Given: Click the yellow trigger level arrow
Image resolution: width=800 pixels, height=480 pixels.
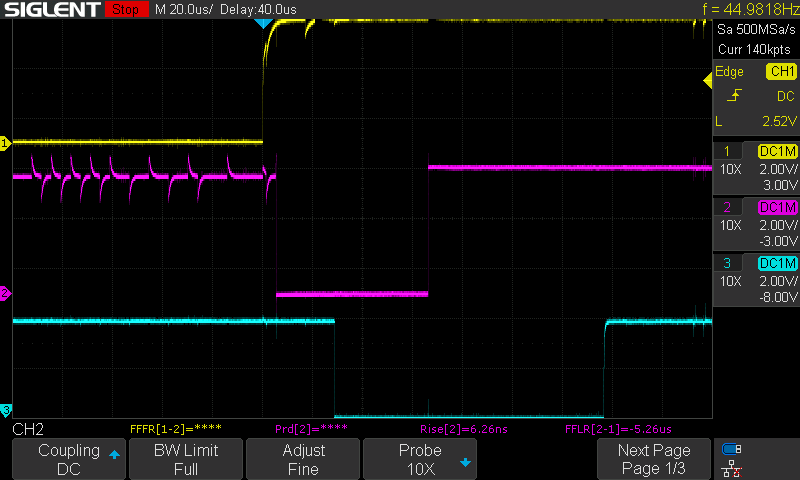Looking at the screenshot, I should click(x=708, y=81).
